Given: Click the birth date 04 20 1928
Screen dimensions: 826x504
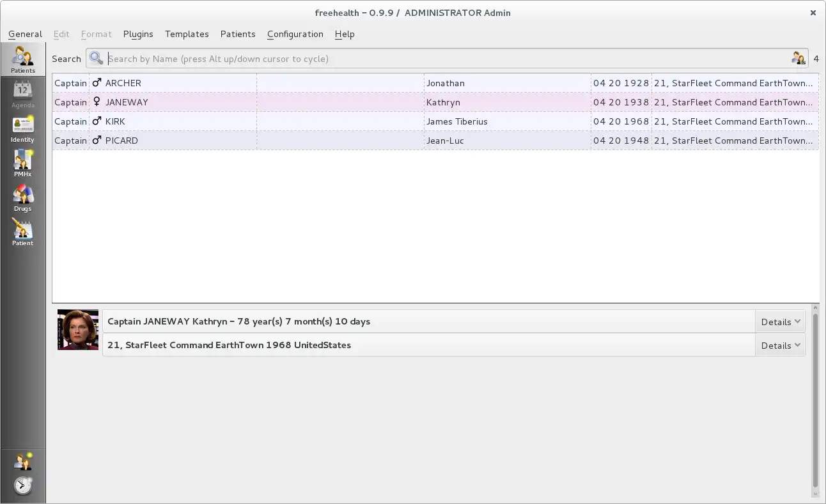Looking at the screenshot, I should pos(621,83).
